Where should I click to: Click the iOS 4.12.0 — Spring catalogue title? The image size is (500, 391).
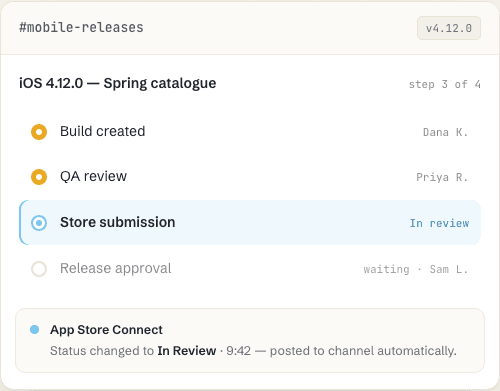pyautogui.click(x=118, y=83)
